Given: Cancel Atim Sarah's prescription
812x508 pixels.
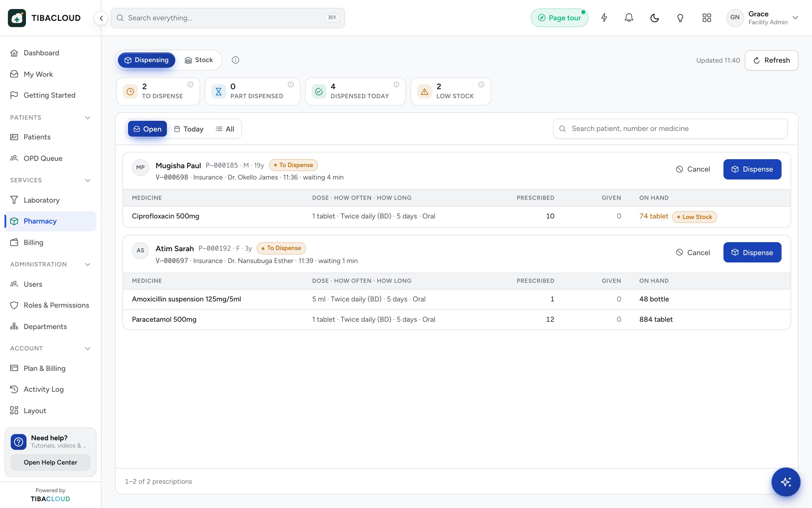Looking at the screenshot, I should [693, 252].
